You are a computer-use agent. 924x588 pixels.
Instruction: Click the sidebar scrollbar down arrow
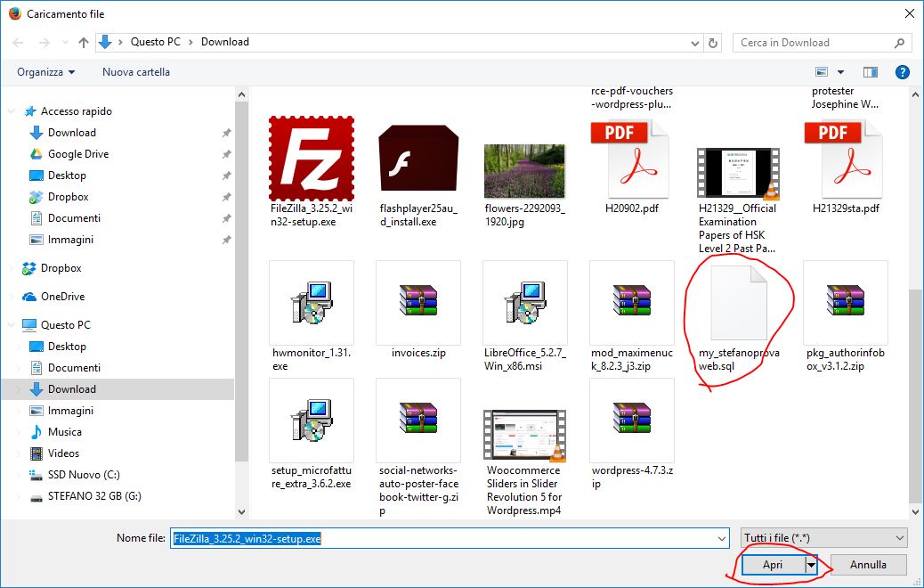241,512
